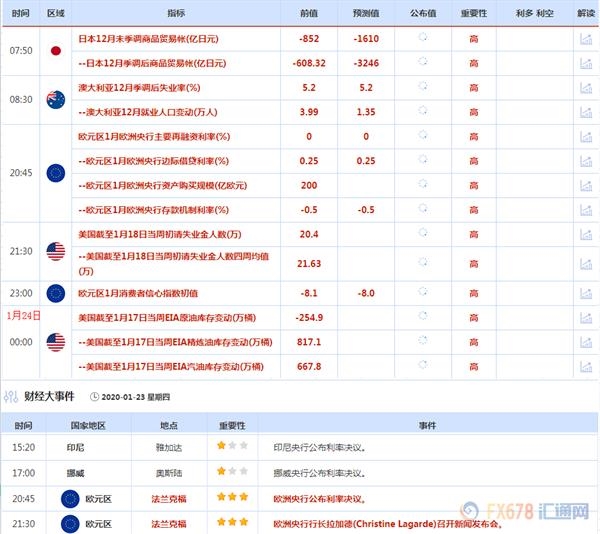Click the 财经大事件 section icon
The image size is (600, 534).
[x=12, y=396]
